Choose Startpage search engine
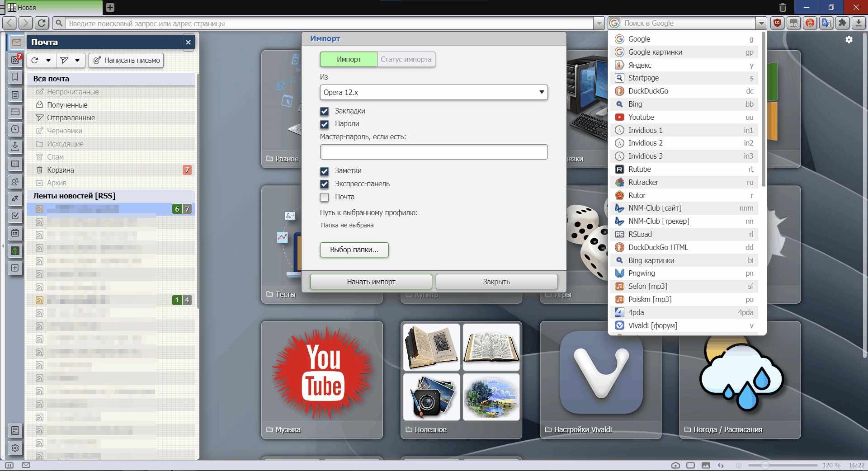868x471 pixels. tap(684, 78)
